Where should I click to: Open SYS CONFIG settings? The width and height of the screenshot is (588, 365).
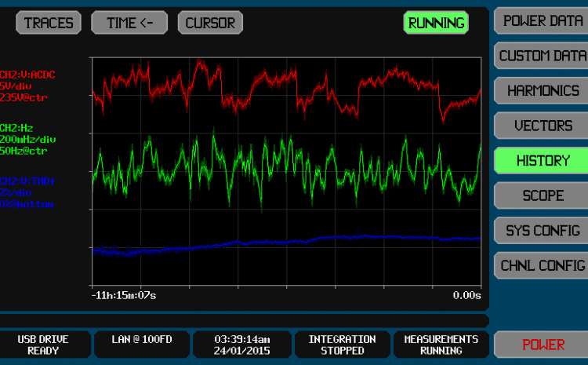(x=541, y=230)
